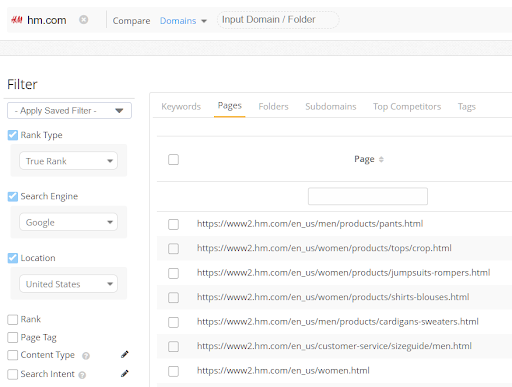
Task: Edit Content Type with pencil icon
Action: (x=125, y=354)
